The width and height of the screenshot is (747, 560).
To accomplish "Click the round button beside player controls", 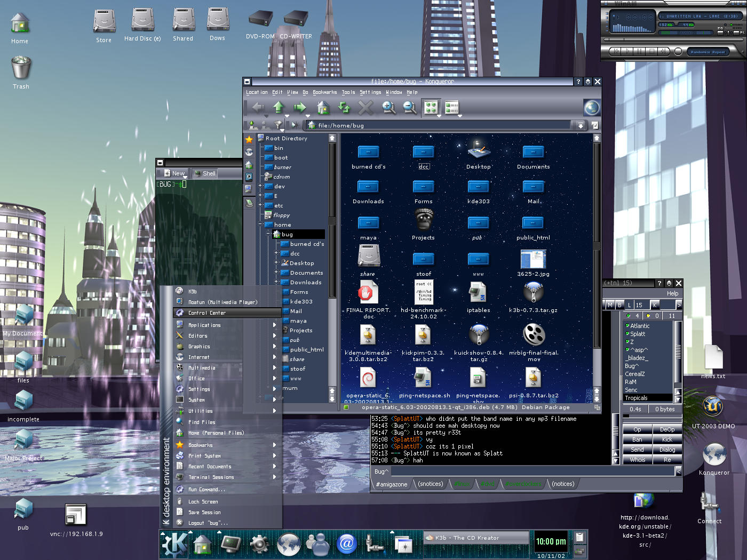I will click(678, 52).
